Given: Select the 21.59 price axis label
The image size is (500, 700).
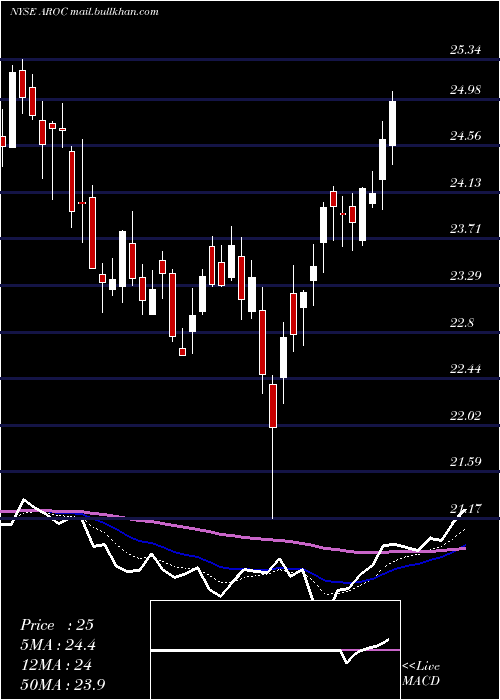Looking at the screenshot, I should (x=466, y=462).
